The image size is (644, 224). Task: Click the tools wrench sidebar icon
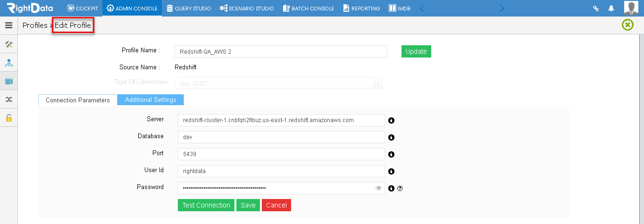(x=8, y=44)
